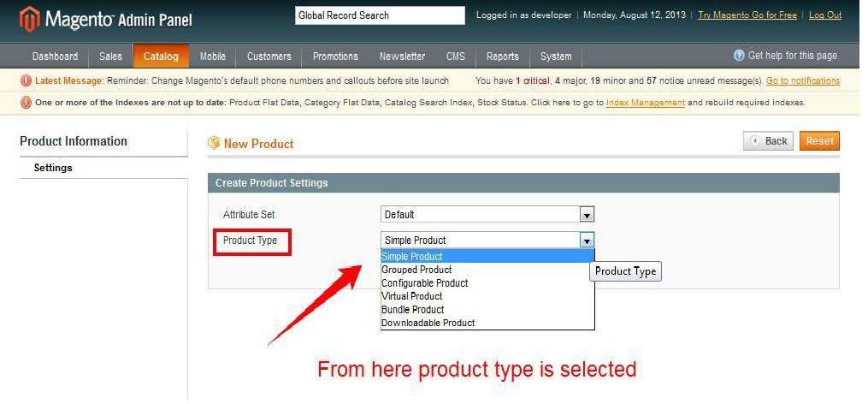
Task: Click the help question-mark icon
Action: point(739,56)
